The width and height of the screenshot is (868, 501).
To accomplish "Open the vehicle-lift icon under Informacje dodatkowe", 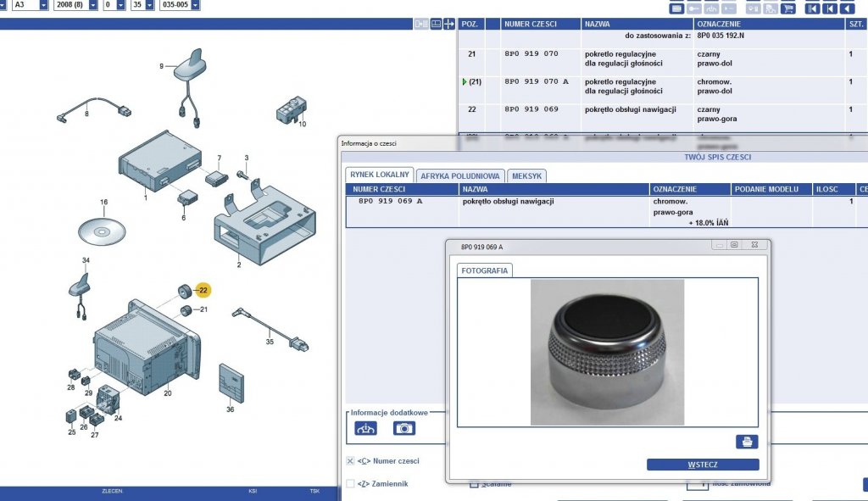I will pyautogui.click(x=365, y=428).
